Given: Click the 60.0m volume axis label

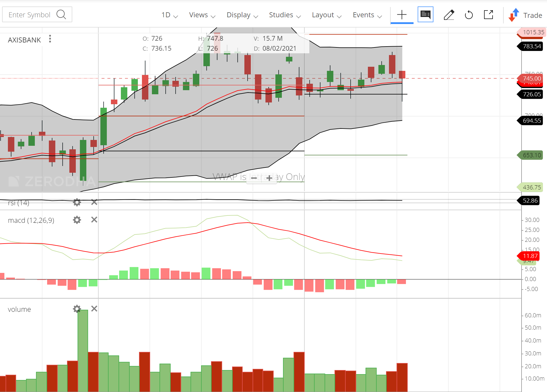Looking at the screenshot, I should (533, 315).
